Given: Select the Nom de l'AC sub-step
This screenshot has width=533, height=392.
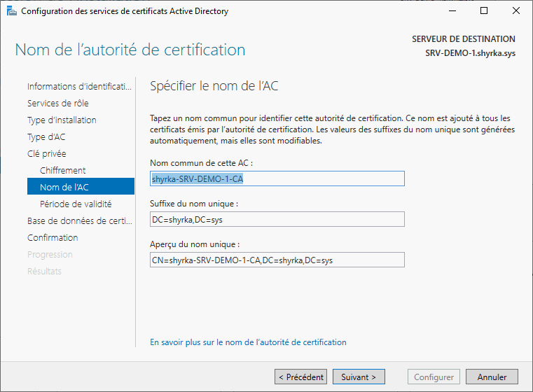Looking at the screenshot, I should [64, 187].
